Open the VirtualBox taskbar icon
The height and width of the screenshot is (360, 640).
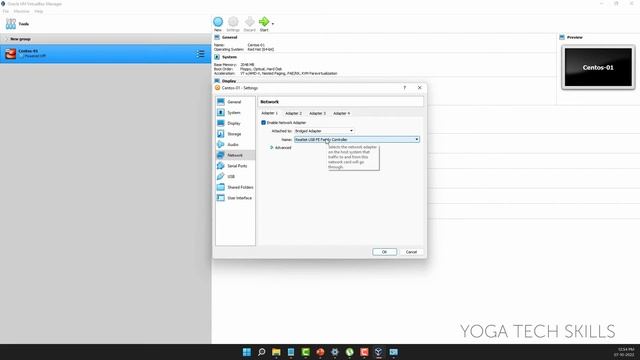point(379,352)
